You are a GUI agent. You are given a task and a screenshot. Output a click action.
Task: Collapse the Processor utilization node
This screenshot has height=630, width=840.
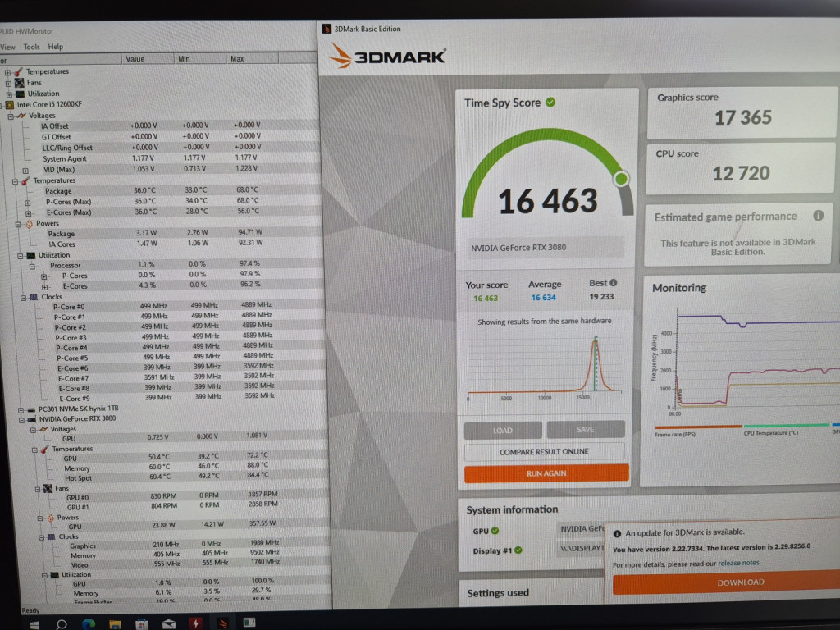32,267
